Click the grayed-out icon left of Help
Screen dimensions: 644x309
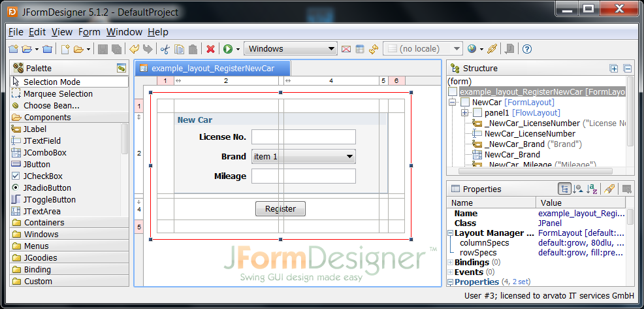[509, 49]
